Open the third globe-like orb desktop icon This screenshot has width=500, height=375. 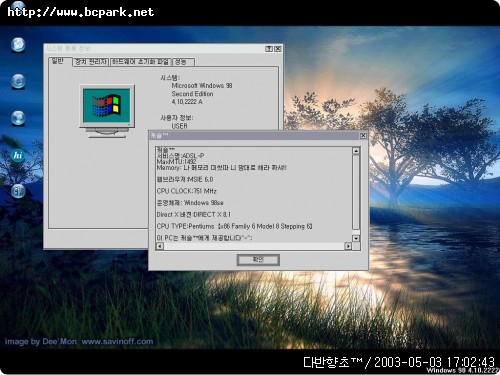[x=18, y=118]
